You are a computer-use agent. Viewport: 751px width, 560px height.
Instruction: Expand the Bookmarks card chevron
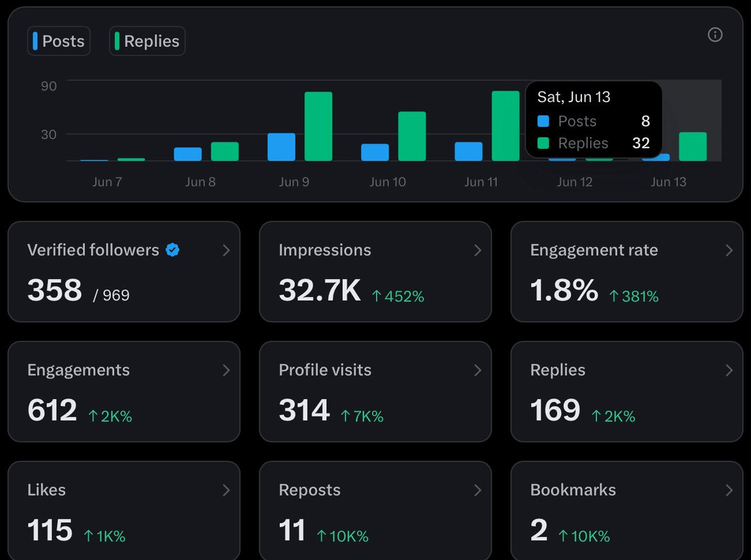click(729, 491)
